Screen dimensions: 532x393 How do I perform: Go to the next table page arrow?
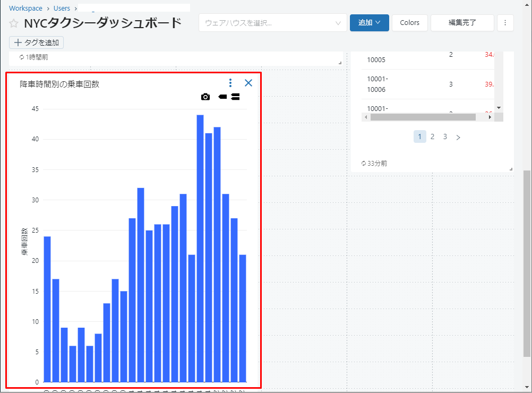click(458, 137)
